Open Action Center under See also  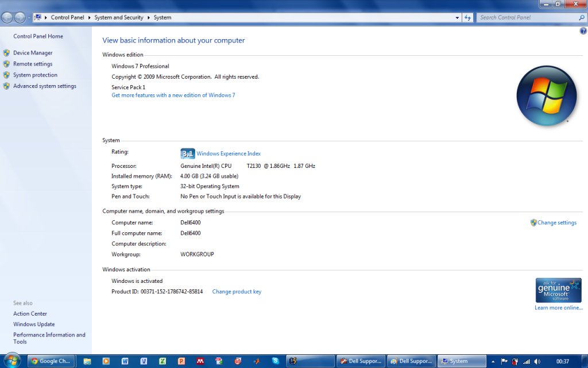click(30, 313)
